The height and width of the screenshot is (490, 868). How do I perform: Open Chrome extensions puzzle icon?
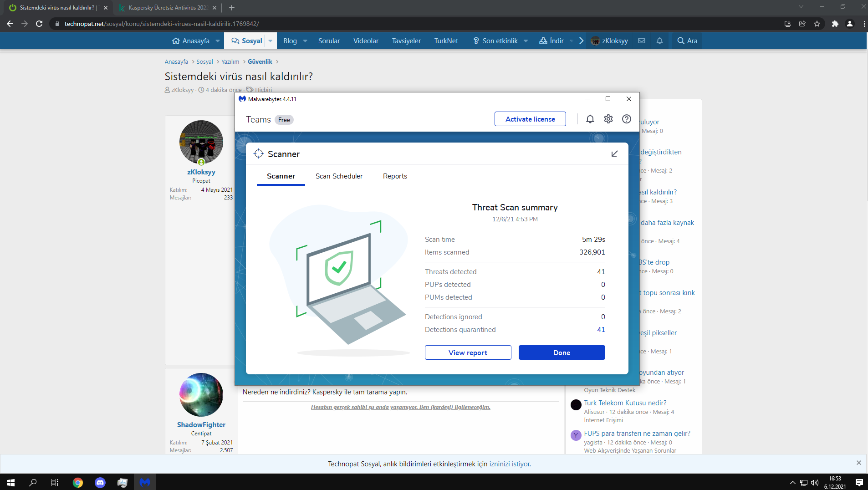[835, 24]
